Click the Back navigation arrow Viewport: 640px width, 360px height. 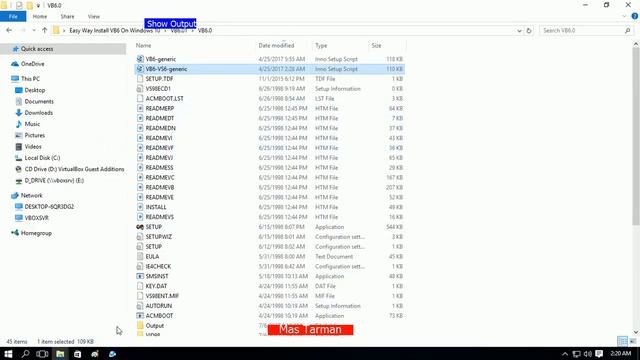(x=9, y=30)
